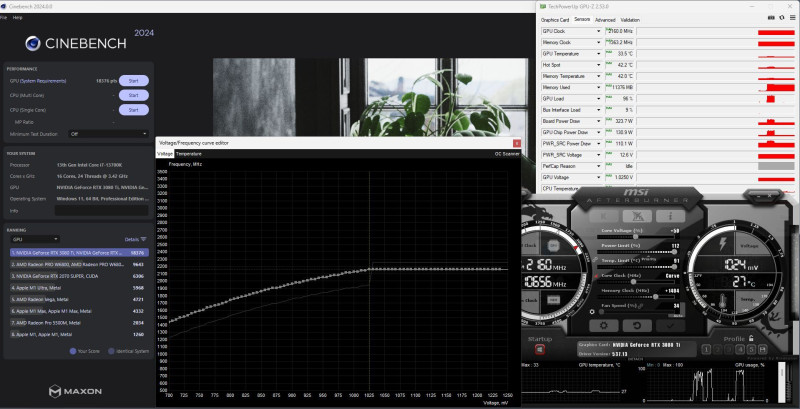
Task: Open the File menu in Cinebench
Action: point(4,17)
